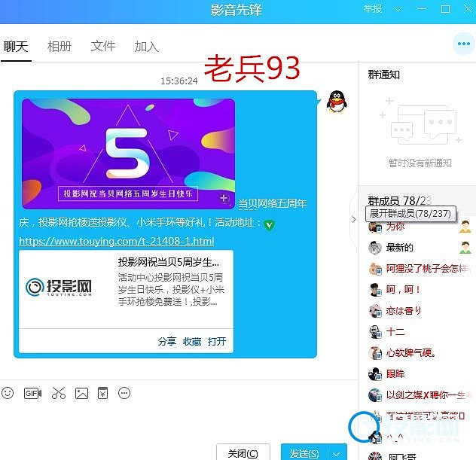This screenshot has height=460, width=476.
Task: Click 打开 on the link card
Action: [x=217, y=341]
